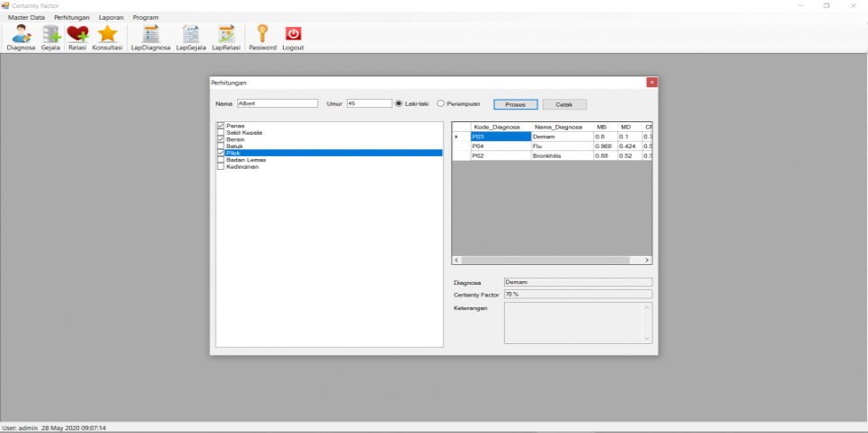
Task: Click the Certainty Factor field showing 70 %
Action: [578, 294]
